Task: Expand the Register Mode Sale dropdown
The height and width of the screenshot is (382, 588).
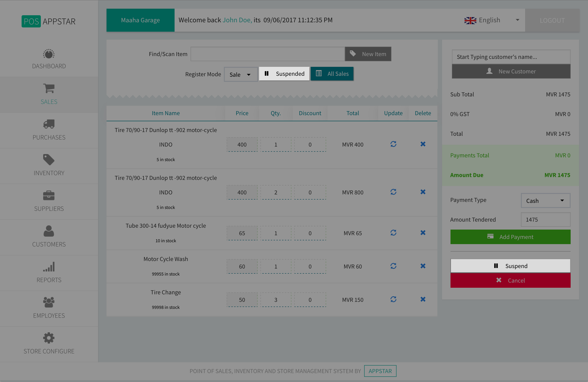Action: pos(240,74)
